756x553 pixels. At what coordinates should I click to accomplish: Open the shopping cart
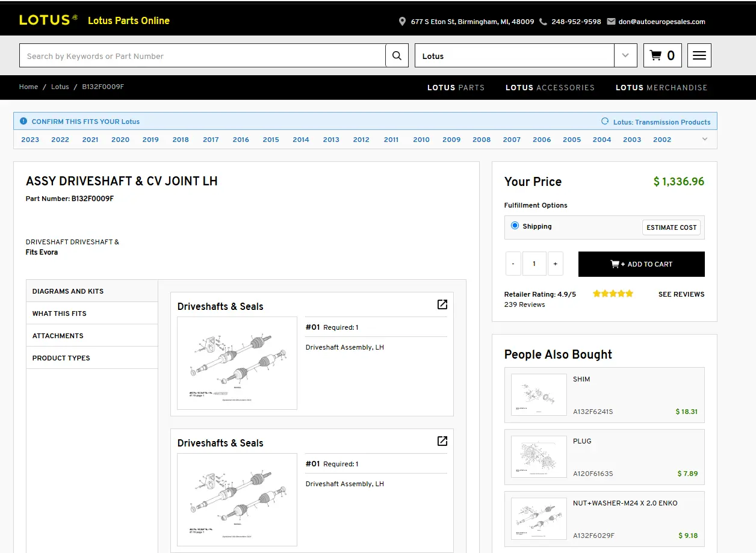[x=663, y=55]
